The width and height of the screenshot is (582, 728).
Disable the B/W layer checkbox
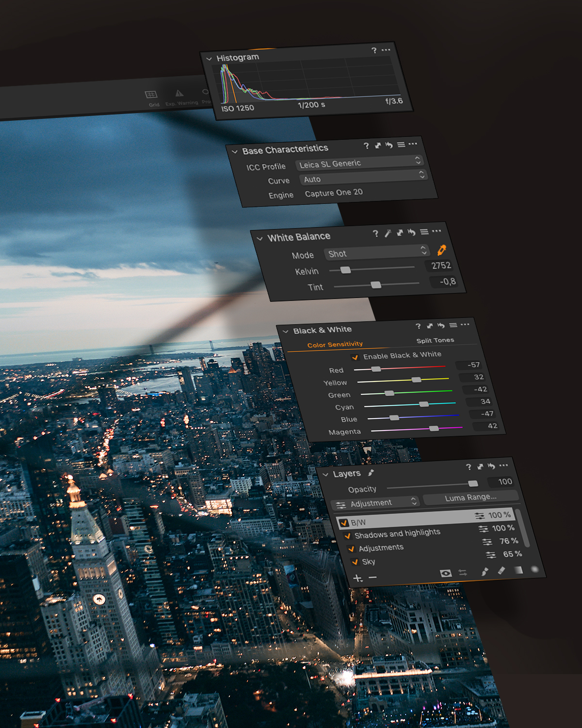pos(344,523)
